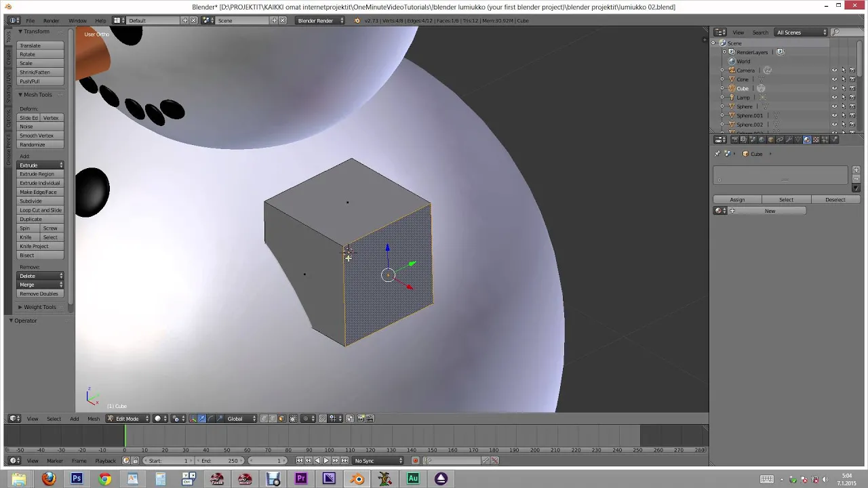Image resolution: width=868 pixels, height=488 pixels.
Task: Open Adobe Audition from the taskbar
Action: 413,479
